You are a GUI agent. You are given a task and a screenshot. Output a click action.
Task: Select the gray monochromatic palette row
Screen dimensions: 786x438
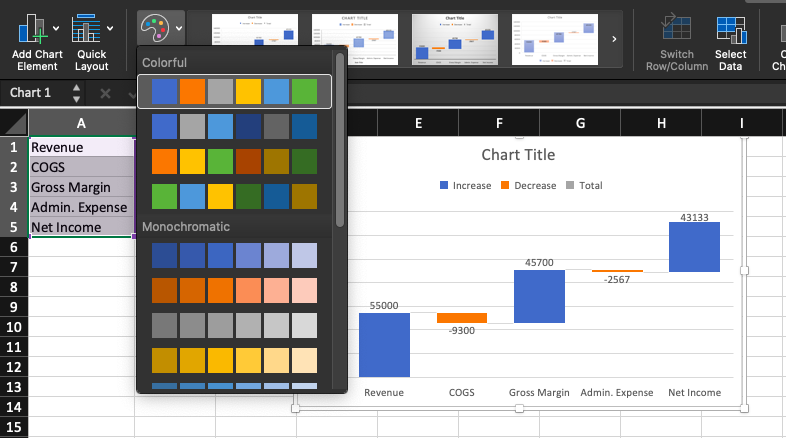pyautogui.click(x=234, y=325)
